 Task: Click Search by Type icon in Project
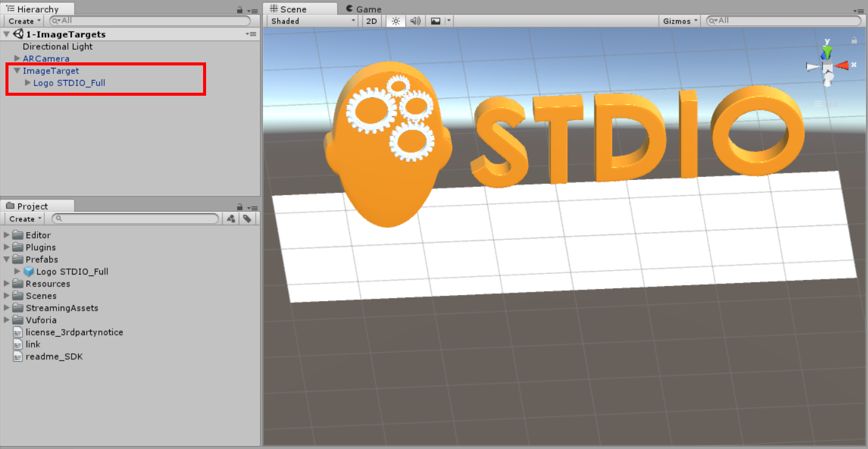coord(230,218)
